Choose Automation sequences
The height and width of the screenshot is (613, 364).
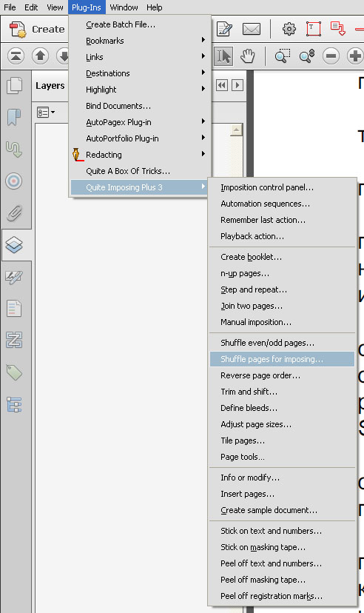282,204
